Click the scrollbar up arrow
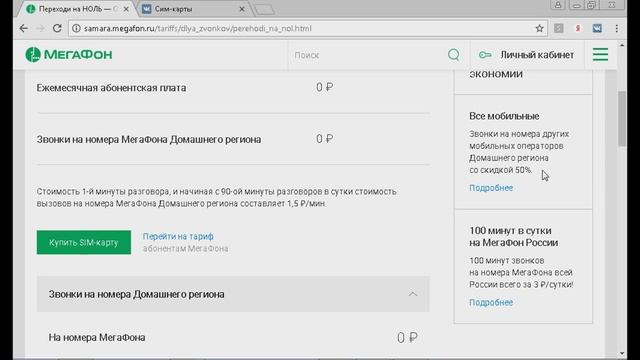 [622, 45]
